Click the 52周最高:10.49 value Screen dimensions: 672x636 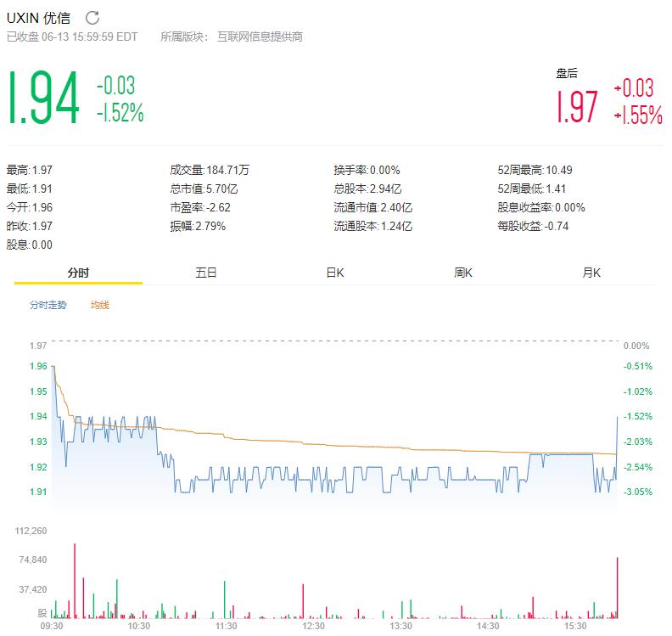point(535,171)
